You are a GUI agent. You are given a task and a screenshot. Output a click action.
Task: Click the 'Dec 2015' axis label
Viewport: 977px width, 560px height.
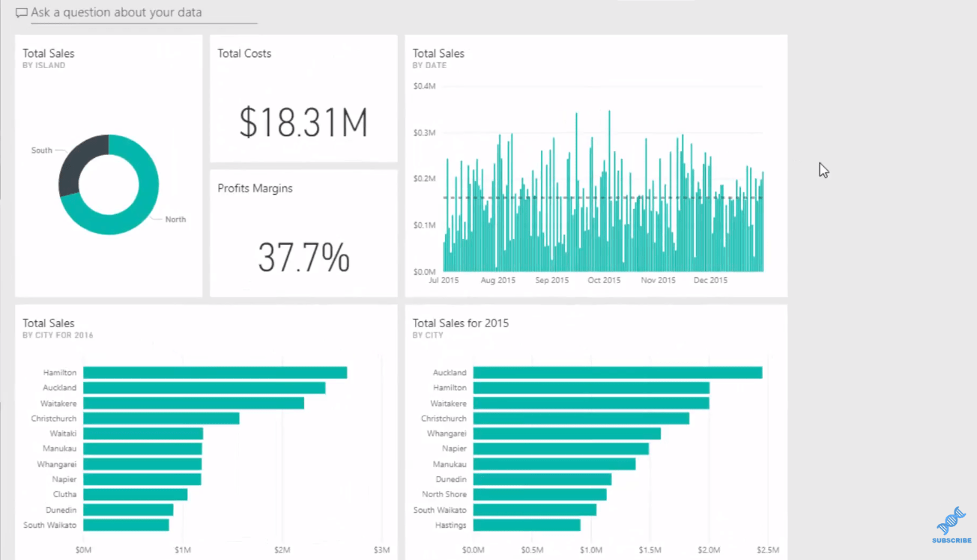pyautogui.click(x=710, y=280)
